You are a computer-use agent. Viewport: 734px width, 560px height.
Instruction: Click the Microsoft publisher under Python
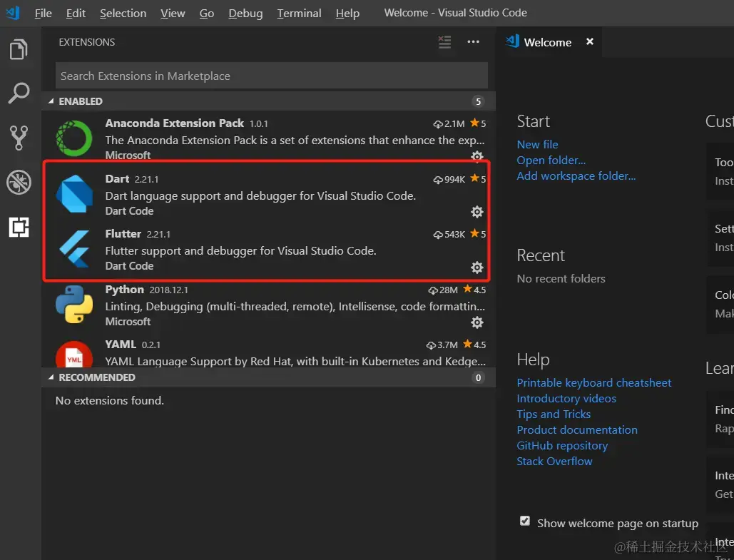pyautogui.click(x=128, y=322)
